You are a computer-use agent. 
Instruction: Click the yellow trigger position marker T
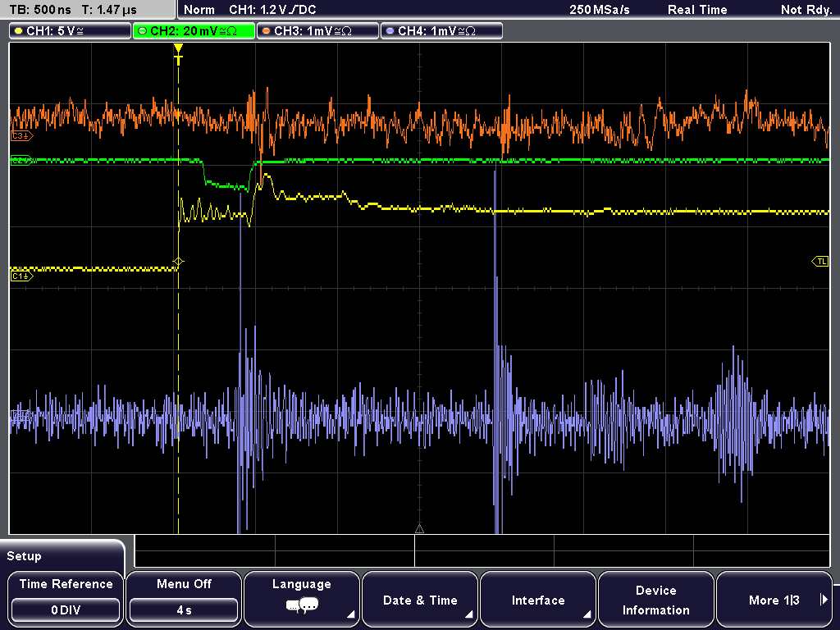tap(178, 55)
